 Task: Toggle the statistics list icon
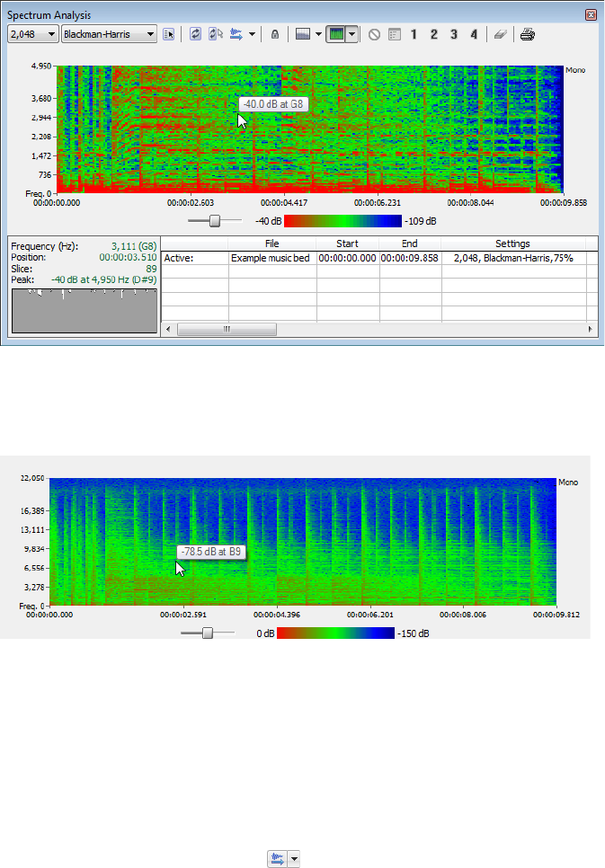(x=394, y=34)
